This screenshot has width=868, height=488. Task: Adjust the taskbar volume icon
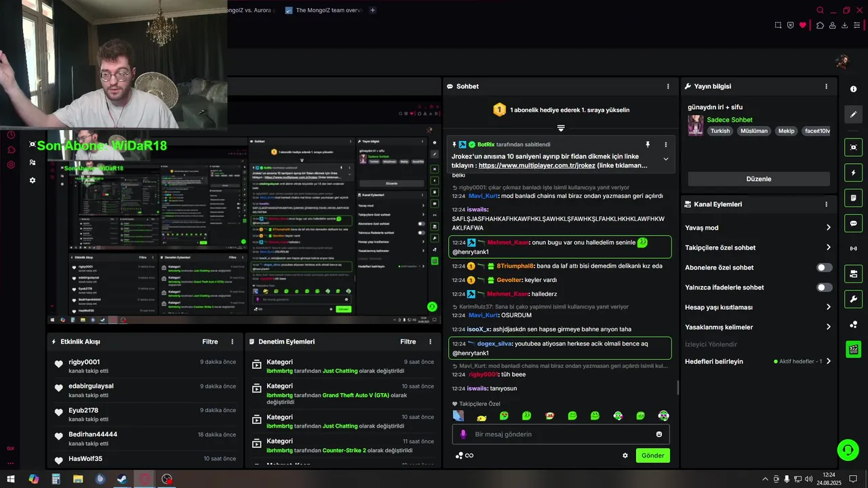point(808,479)
